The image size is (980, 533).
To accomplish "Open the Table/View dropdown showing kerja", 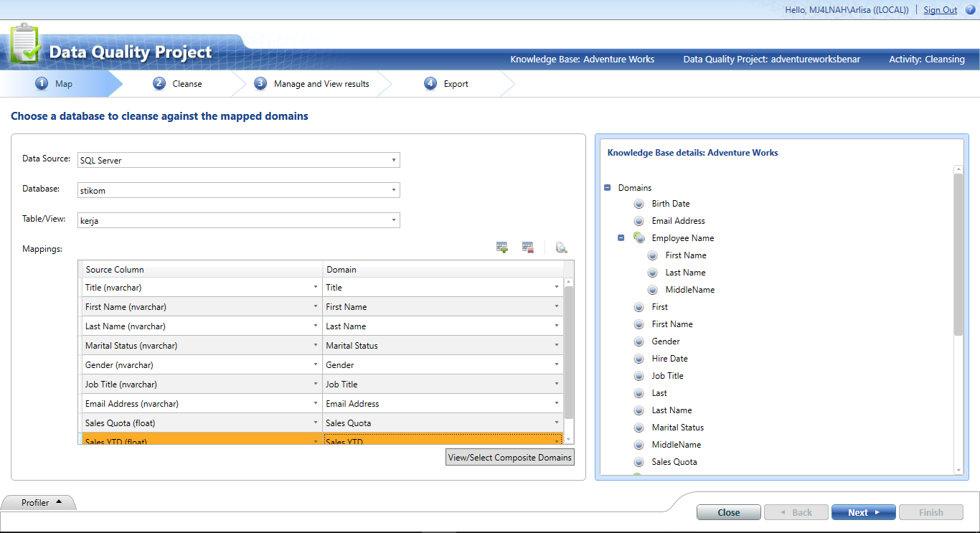I will click(x=393, y=220).
